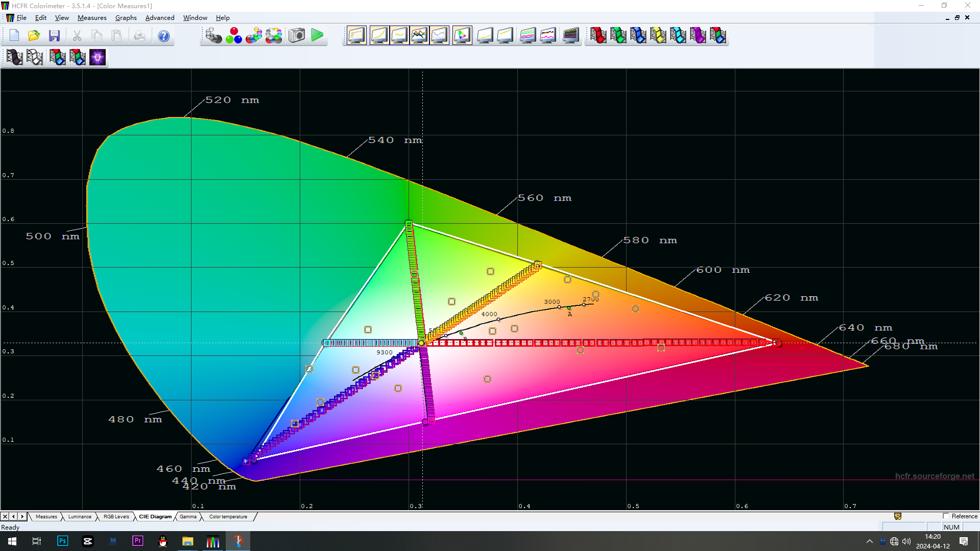Click the black film strip icon in second toolbar
The width and height of the screenshot is (980, 551).
tap(14, 57)
